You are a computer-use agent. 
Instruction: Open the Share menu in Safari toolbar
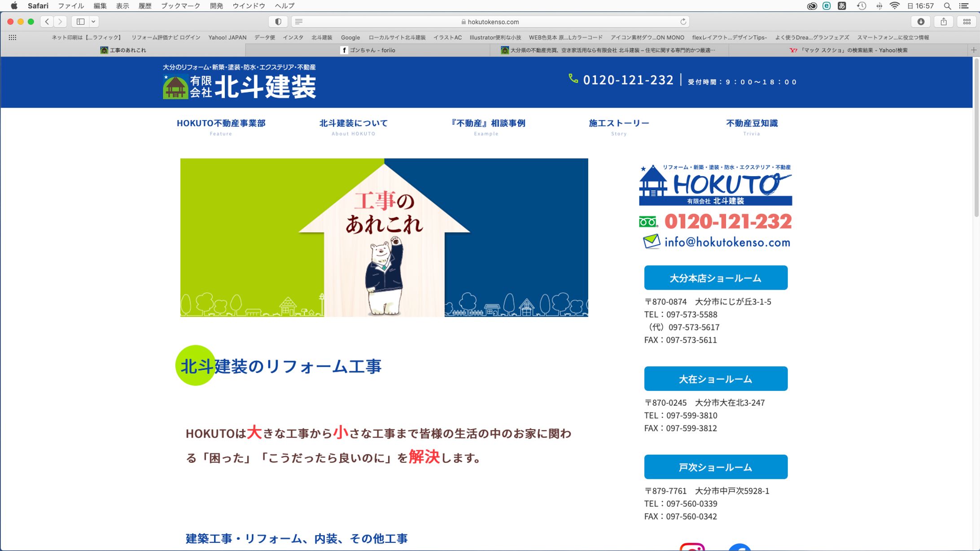[944, 21]
